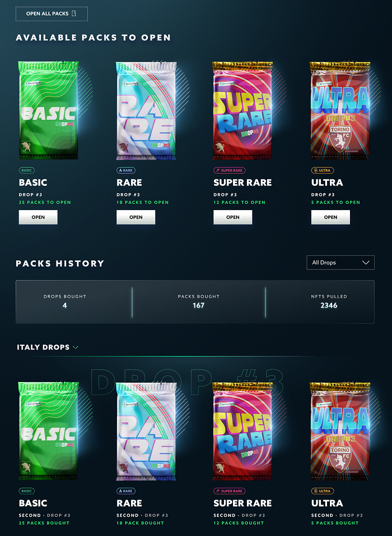The width and height of the screenshot is (392, 536).
Task: Click the Italy Drops heading text
Action: [43, 347]
